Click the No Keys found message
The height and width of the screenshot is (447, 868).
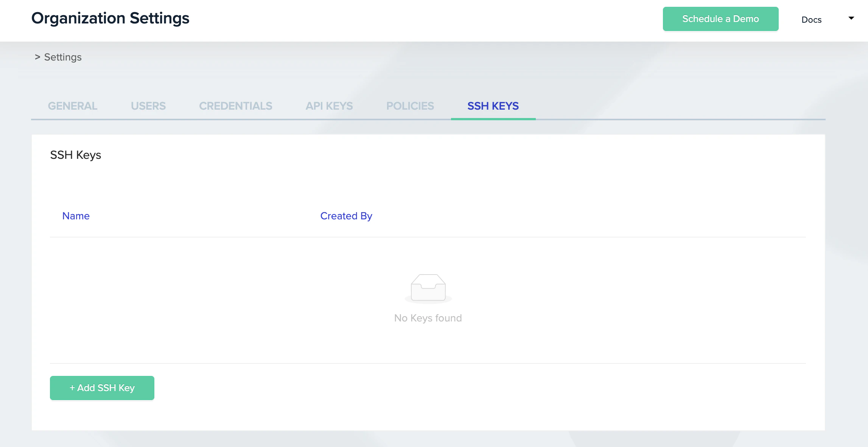428,318
